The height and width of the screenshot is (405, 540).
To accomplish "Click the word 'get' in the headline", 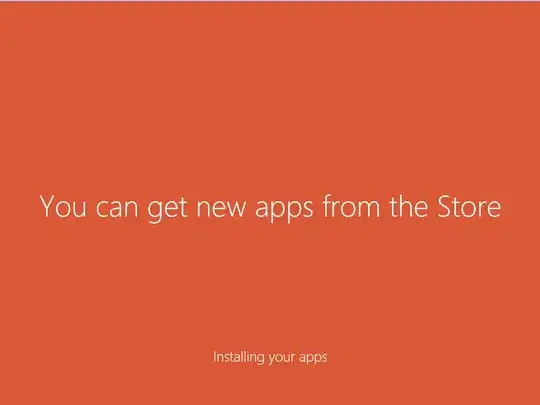I will (x=167, y=209).
